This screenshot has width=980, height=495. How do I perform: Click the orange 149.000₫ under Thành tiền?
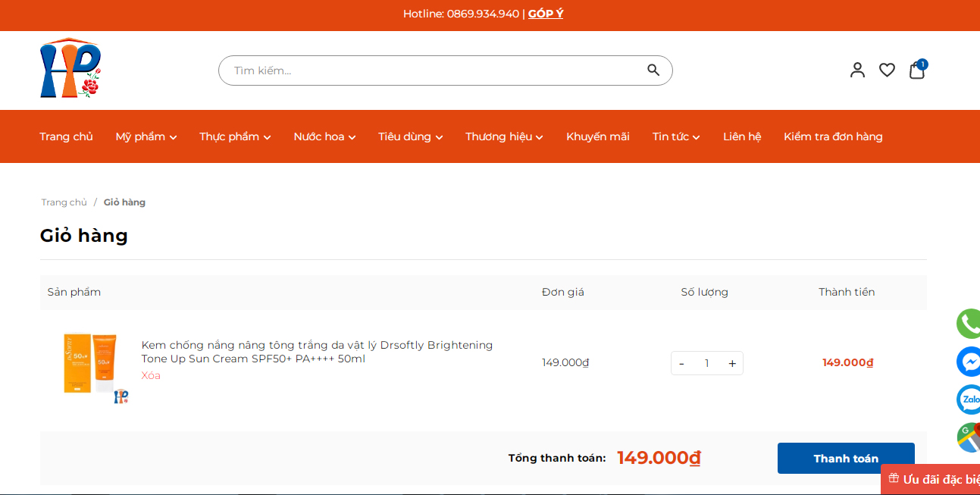tap(847, 362)
